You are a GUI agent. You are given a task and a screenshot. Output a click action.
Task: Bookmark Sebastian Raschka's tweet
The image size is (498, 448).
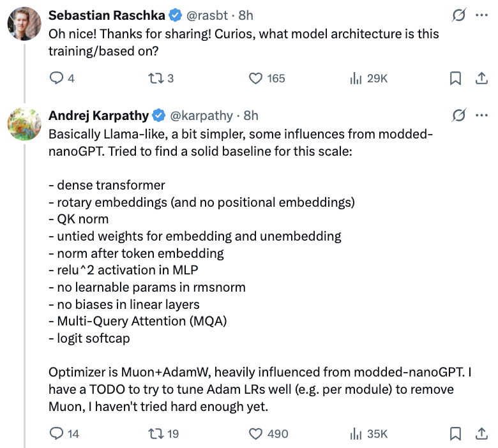point(455,78)
